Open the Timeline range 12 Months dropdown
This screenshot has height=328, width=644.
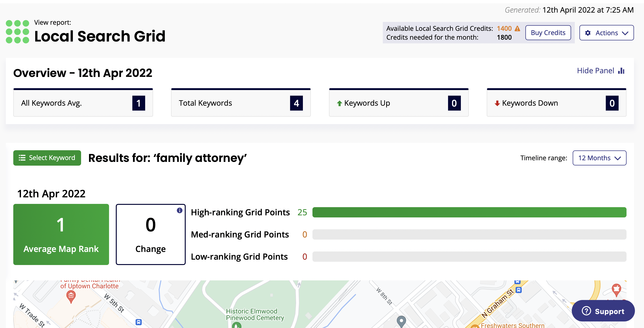[599, 158]
